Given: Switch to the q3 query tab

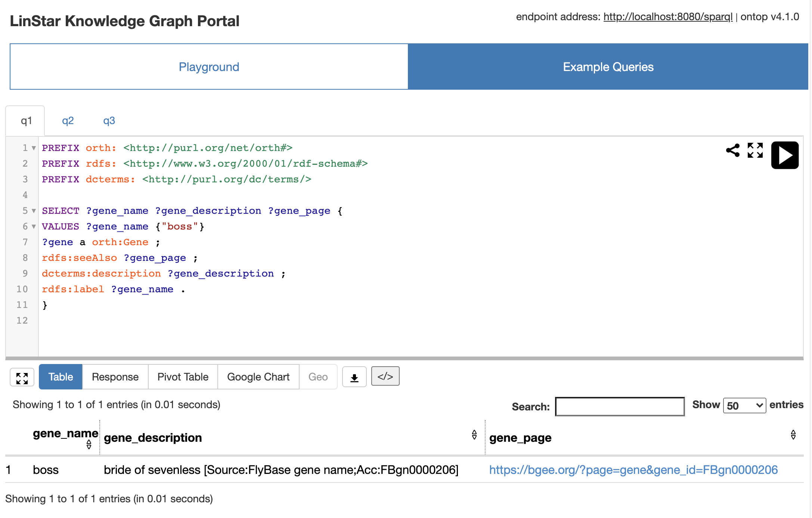Looking at the screenshot, I should [109, 121].
